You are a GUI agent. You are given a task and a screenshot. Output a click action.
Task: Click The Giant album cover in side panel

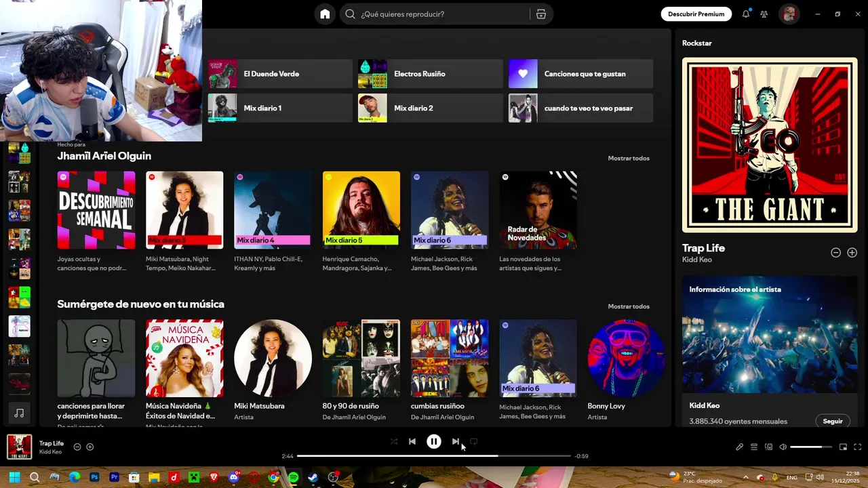coord(770,145)
